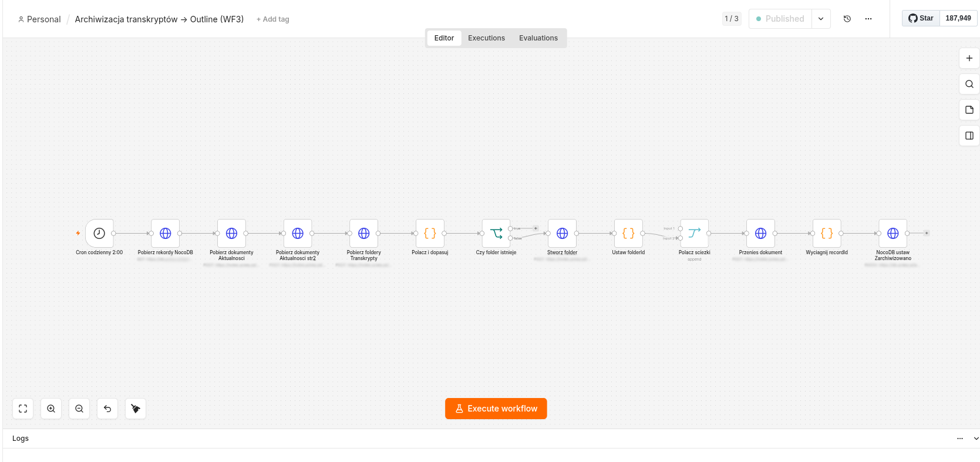This screenshot has width=980, height=462.
Task: Click Add tag
Action: 273,19
